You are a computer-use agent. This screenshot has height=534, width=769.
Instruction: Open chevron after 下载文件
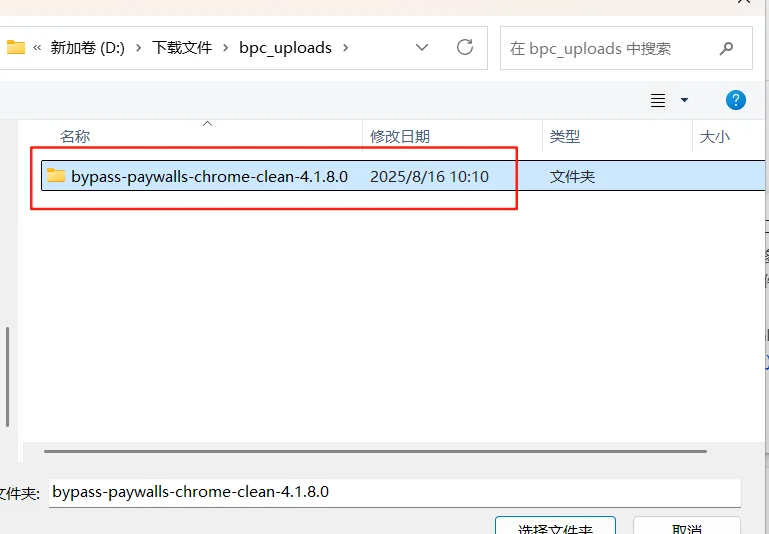coord(226,48)
